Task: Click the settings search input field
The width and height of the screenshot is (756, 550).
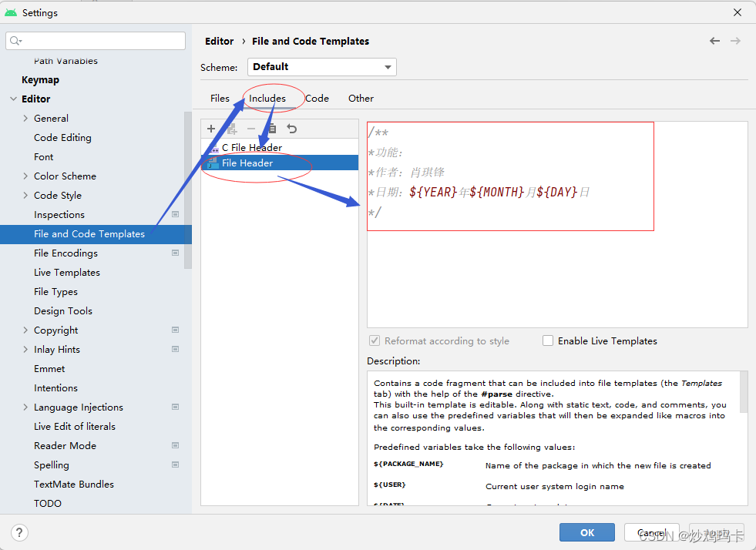Action: (x=96, y=41)
